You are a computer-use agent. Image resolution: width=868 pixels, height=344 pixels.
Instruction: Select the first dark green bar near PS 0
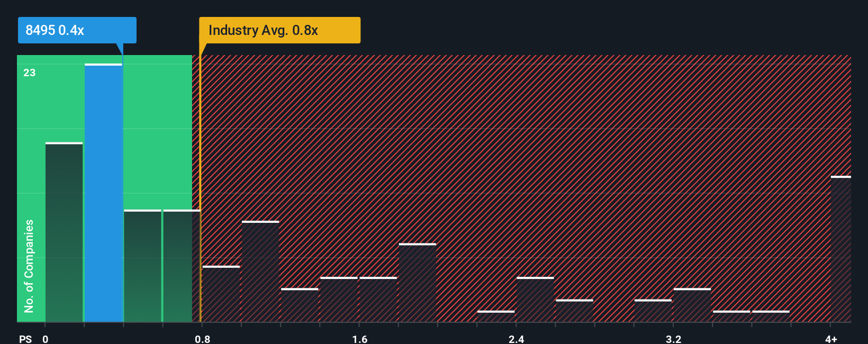[x=64, y=232]
